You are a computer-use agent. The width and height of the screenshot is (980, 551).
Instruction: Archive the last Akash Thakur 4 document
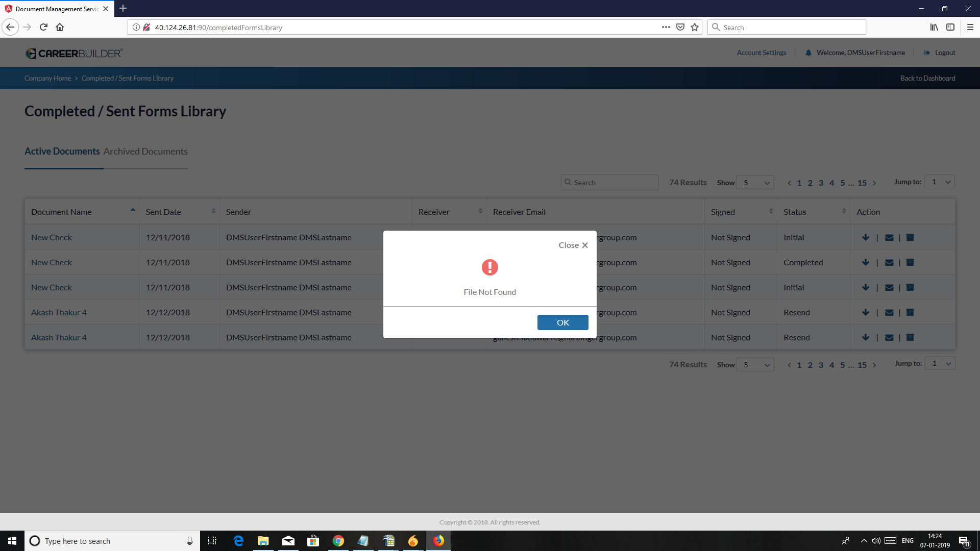click(x=910, y=338)
